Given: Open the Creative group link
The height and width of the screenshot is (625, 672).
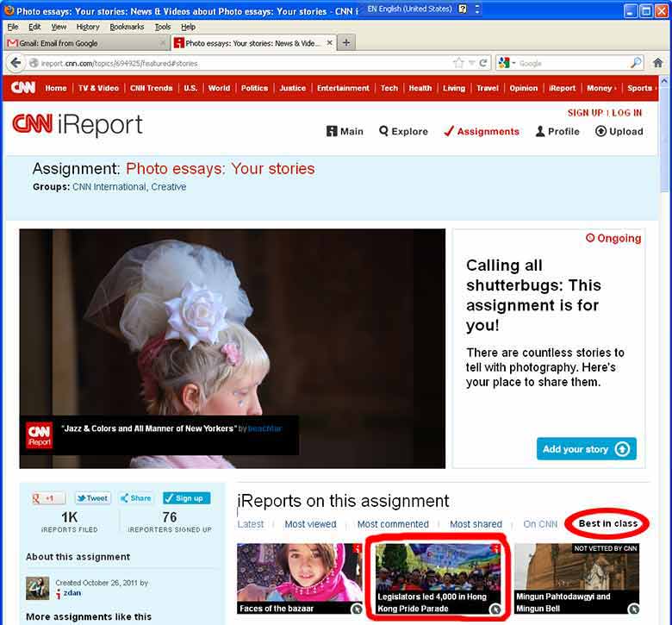Looking at the screenshot, I should (x=168, y=187).
